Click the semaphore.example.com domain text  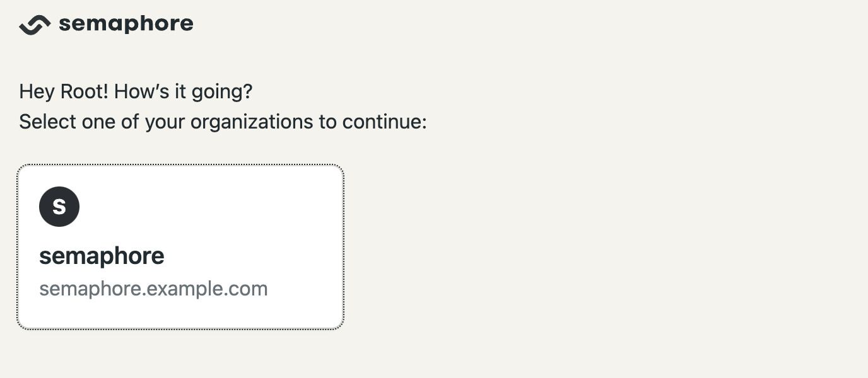(153, 289)
